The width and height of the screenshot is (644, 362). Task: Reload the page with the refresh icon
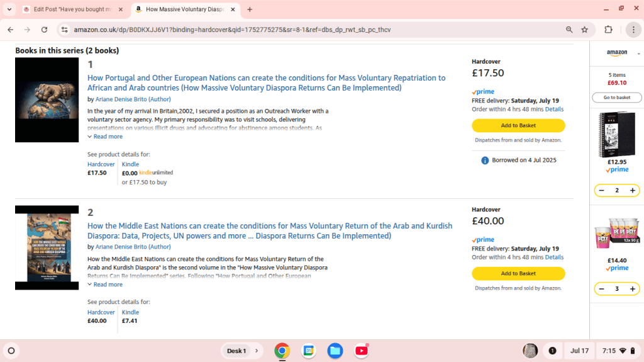click(44, 30)
